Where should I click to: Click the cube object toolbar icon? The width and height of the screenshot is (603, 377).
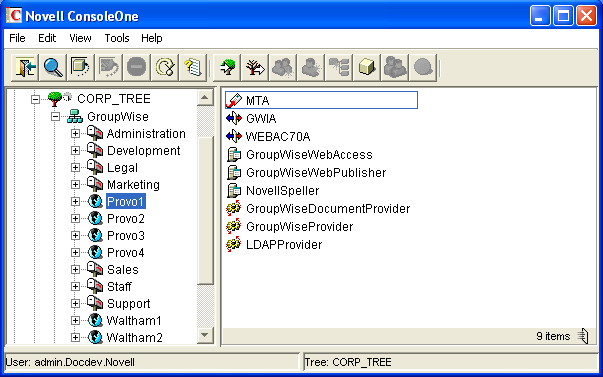coord(367,68)
